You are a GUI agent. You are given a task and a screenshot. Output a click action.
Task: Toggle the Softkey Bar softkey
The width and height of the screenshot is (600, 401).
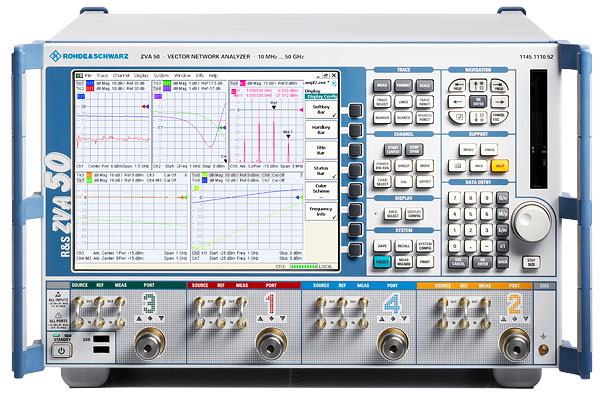pos(321,109)
